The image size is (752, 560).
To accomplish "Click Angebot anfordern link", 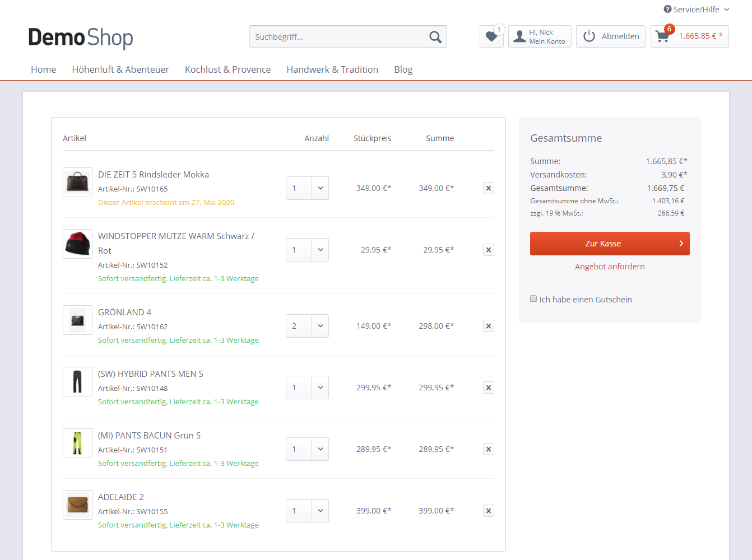I will (610, 267).
